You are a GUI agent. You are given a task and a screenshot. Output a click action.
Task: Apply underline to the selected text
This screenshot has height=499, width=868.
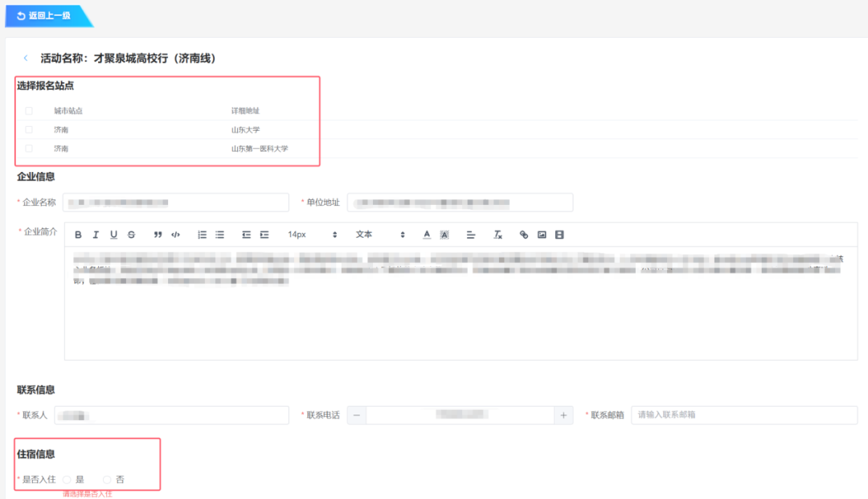(113, 235)
